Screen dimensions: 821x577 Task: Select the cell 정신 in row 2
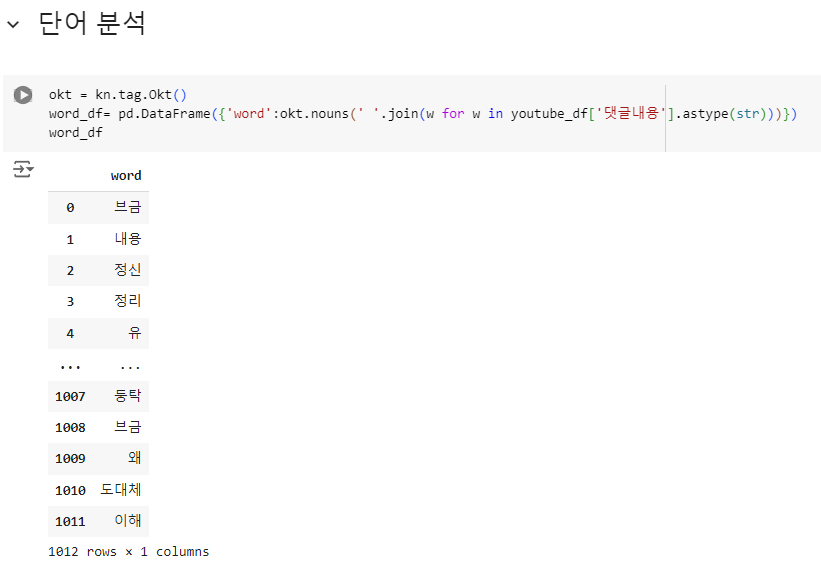(x=128, y=270)
